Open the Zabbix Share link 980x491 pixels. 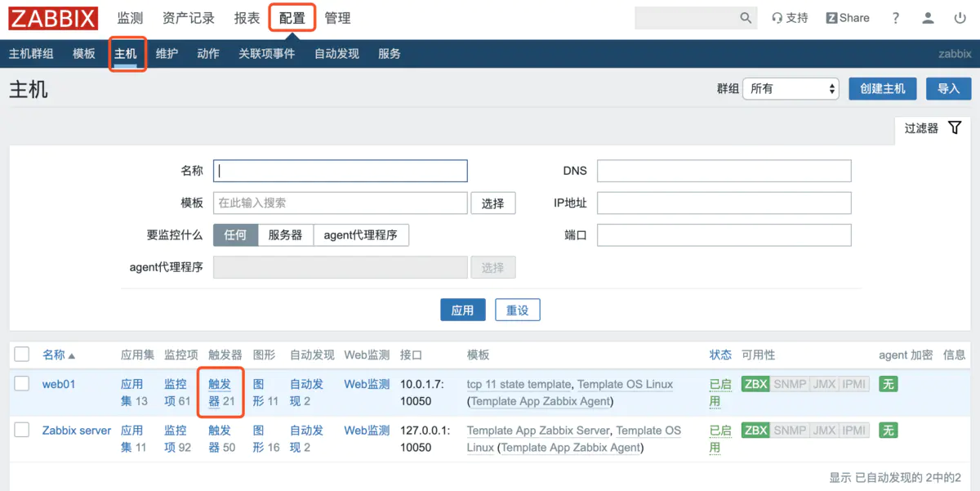[848, 18]
